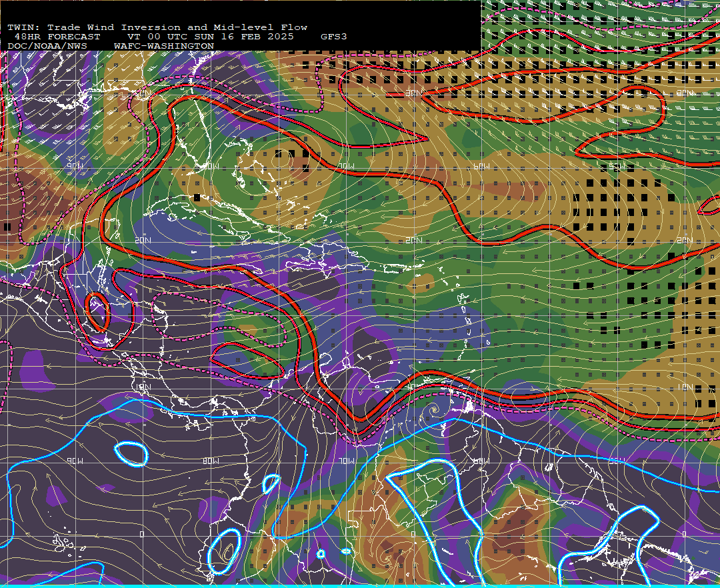Click the 10N label at the eastern Atlantic edge

coord(685,387)
